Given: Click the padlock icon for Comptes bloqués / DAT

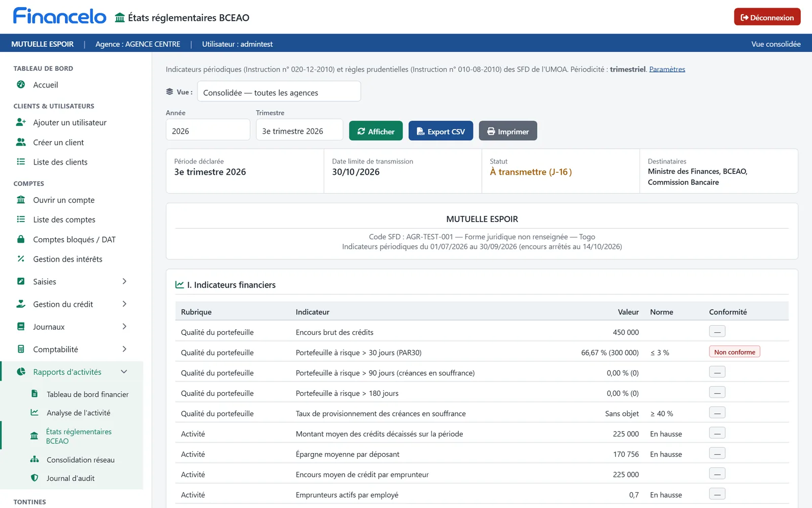Looking at the screenshot, I should [21, 239].
